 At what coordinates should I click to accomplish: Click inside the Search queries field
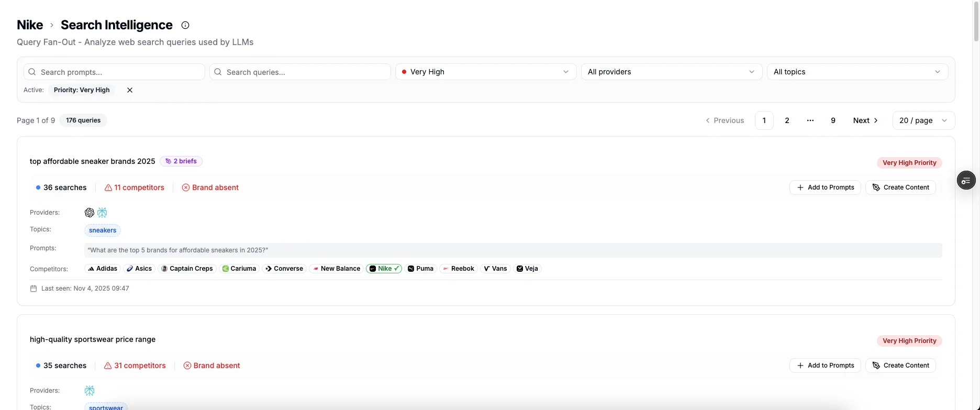coord(300,72)
